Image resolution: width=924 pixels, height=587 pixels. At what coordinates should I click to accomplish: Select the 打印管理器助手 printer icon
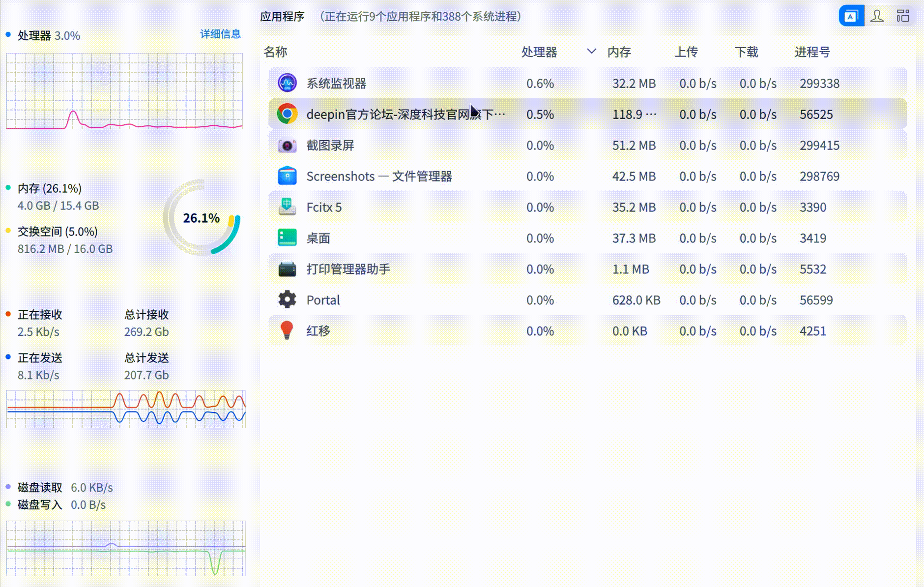pos(287,269)
